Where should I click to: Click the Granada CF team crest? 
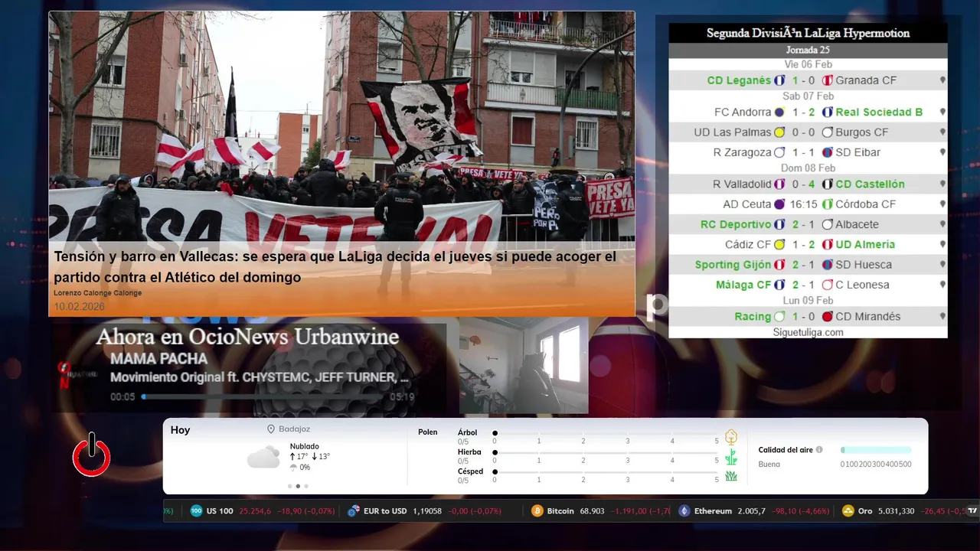coord(827,80)
